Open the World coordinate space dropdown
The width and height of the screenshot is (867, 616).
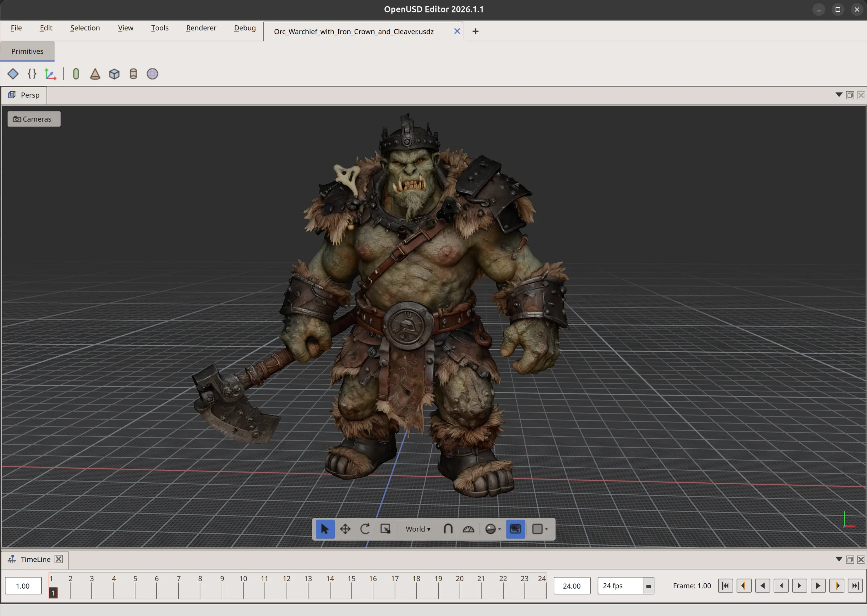418,529
